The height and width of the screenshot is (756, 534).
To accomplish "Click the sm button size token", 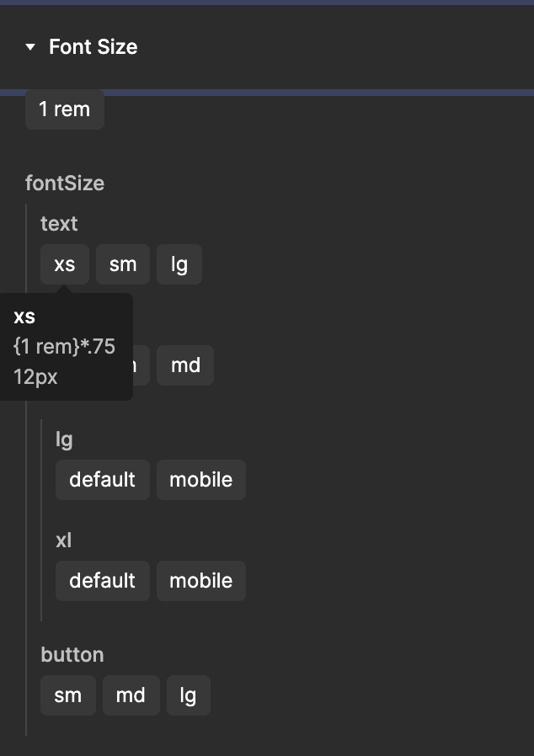I will [67, 695].
